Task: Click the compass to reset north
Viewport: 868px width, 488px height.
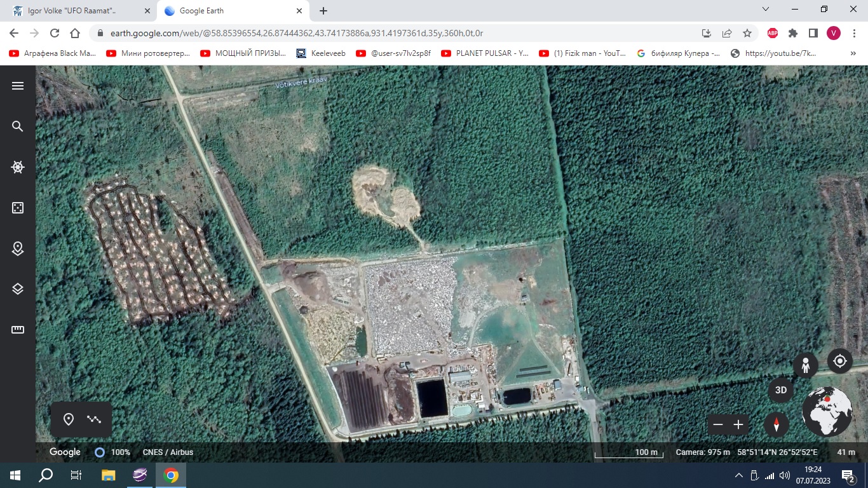Action: pyautogui.click(x=776, y=424)
